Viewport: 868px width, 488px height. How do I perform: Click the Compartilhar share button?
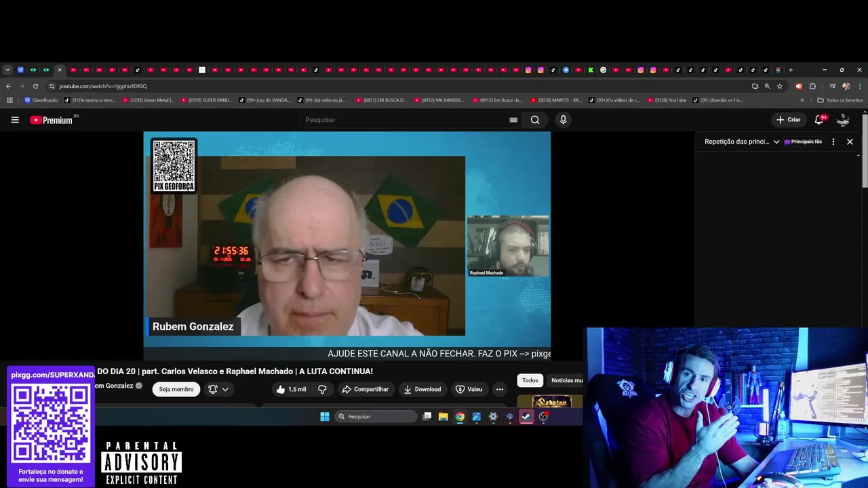click(365, 389)
